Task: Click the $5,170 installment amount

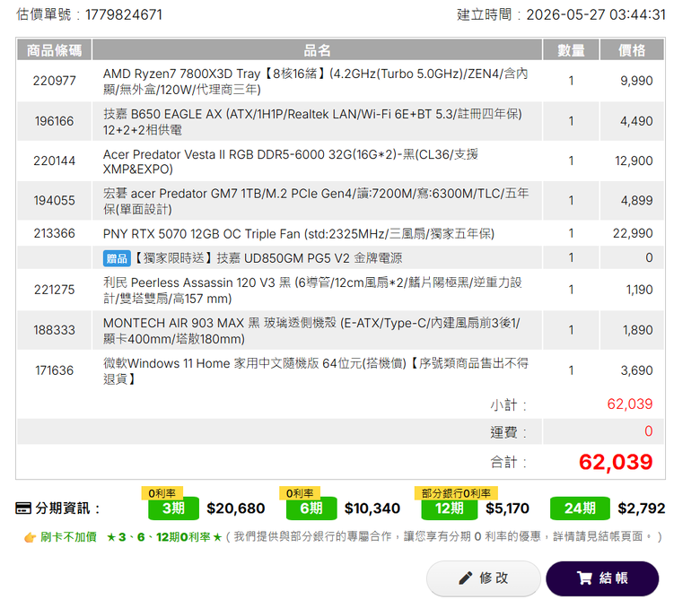Action: [507, 508]
